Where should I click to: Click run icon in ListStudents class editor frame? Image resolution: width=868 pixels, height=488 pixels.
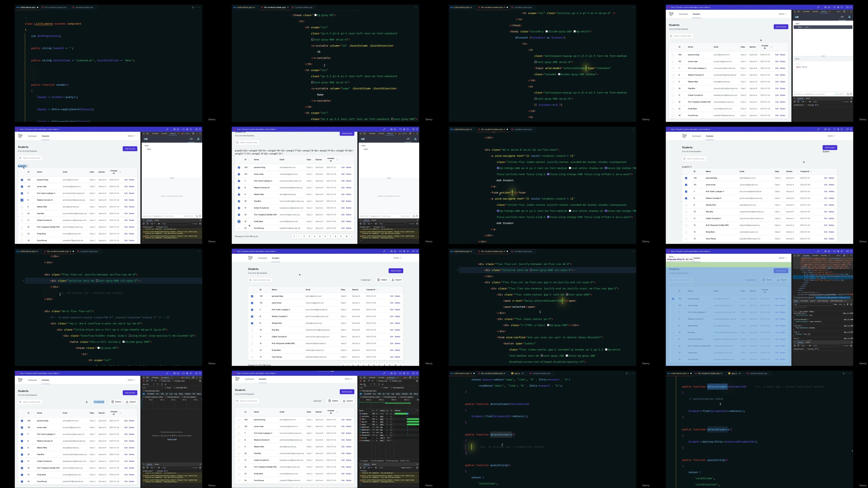pos(193,7)
